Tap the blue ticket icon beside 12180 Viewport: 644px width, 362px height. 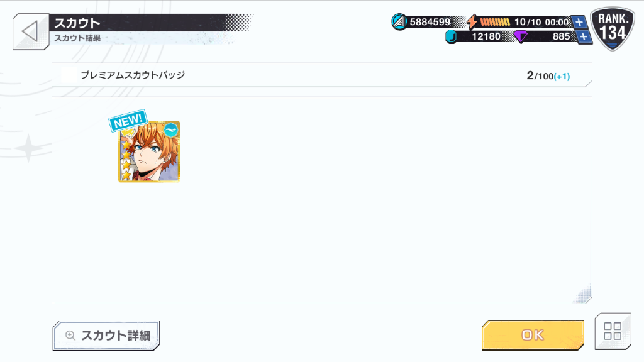(x=451, y=36)
